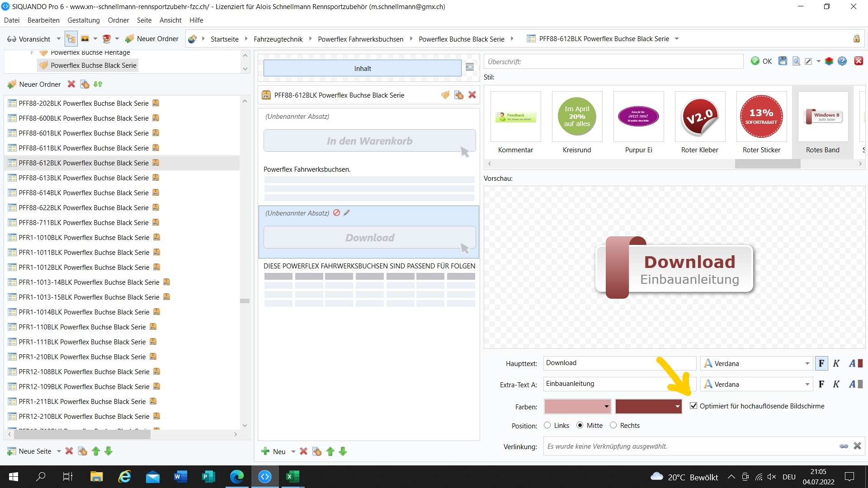Click OK to confirm paragraph
This screenshot has width=868, height=488.
[761, 61]
